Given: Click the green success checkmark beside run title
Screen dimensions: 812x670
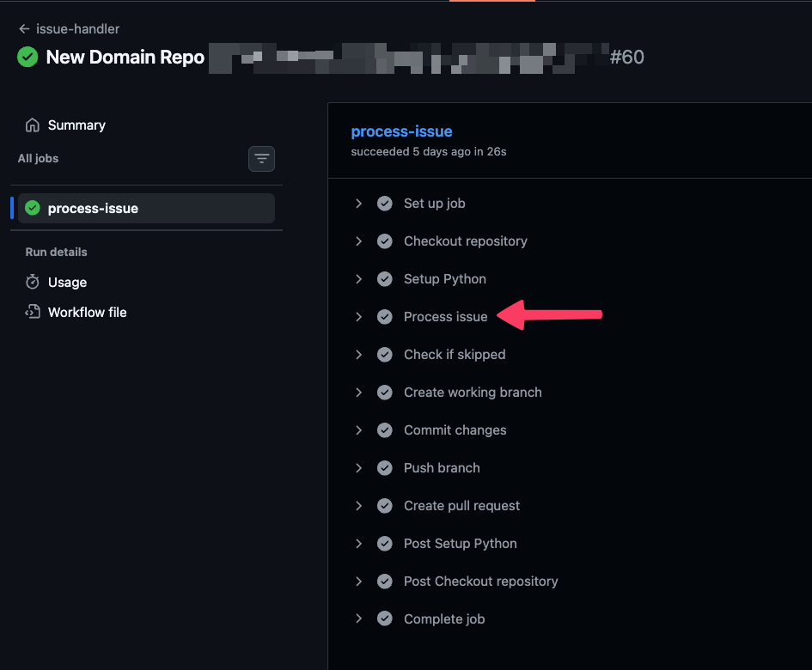Looking at the screenshot, I should click(27, 58).
